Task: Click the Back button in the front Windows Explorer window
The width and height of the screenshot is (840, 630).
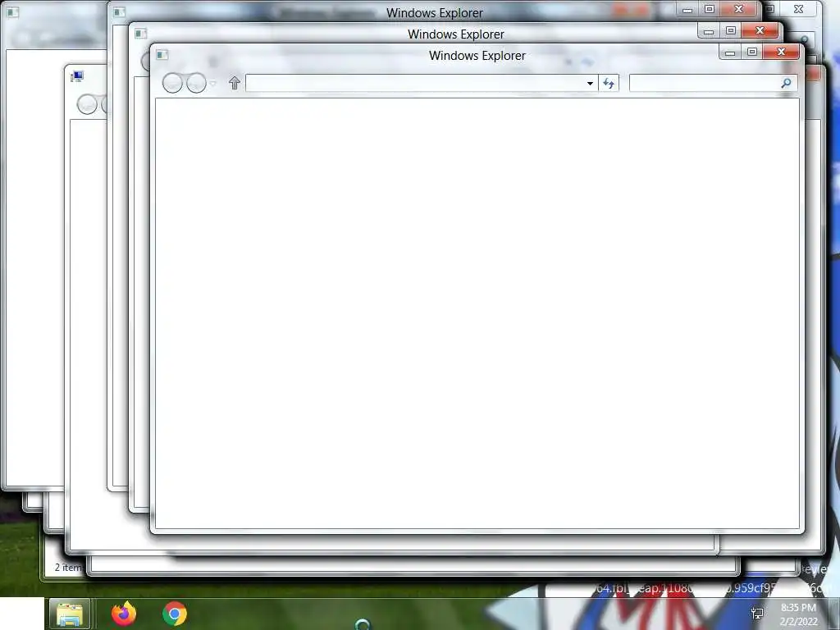Action: (172, 83)
